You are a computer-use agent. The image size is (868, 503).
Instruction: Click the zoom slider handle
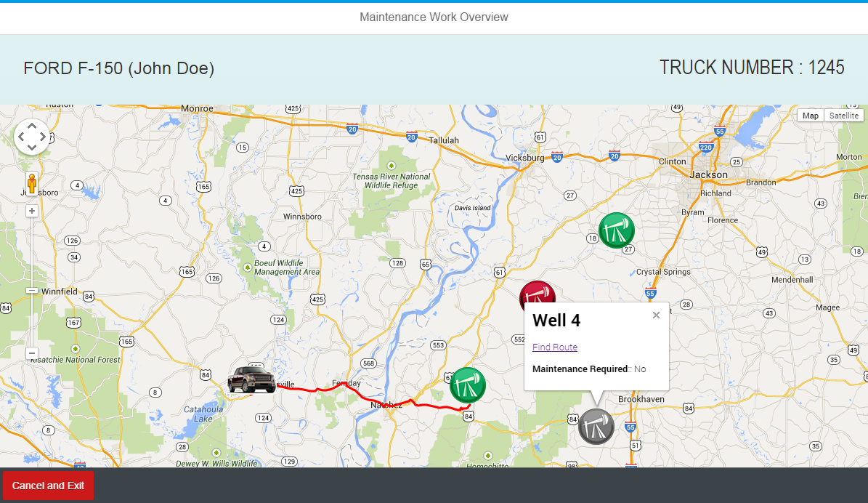pos(31,290)
